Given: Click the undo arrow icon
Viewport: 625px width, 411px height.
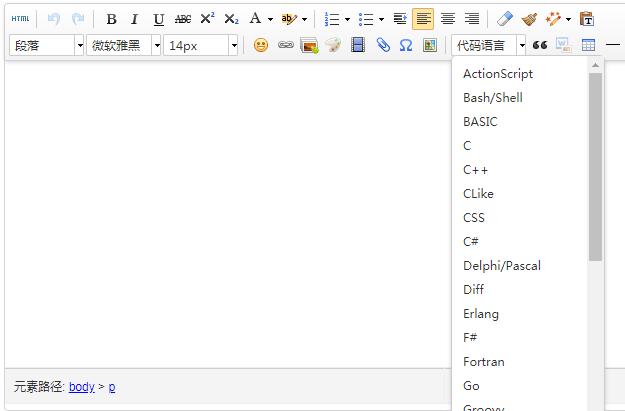Looking at the screenshot, I should click(54, 19).
